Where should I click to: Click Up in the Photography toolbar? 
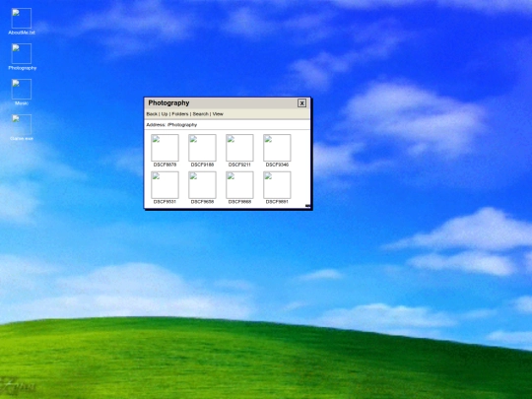coord(165,114)
